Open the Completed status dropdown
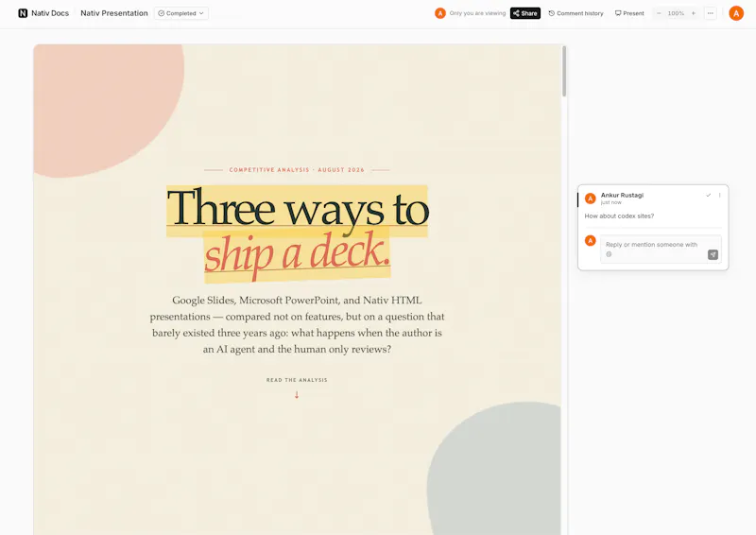Screen dimensions: 756x535 (181, 13)
